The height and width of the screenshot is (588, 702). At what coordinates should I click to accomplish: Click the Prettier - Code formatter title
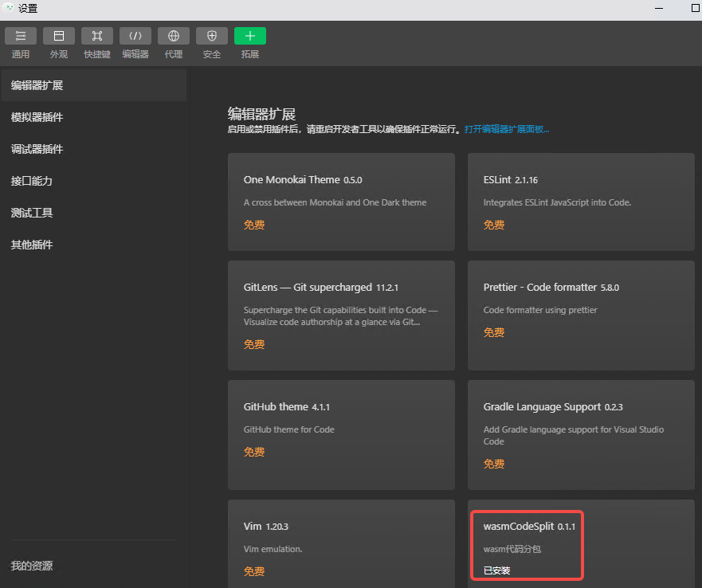coord(551,287)
